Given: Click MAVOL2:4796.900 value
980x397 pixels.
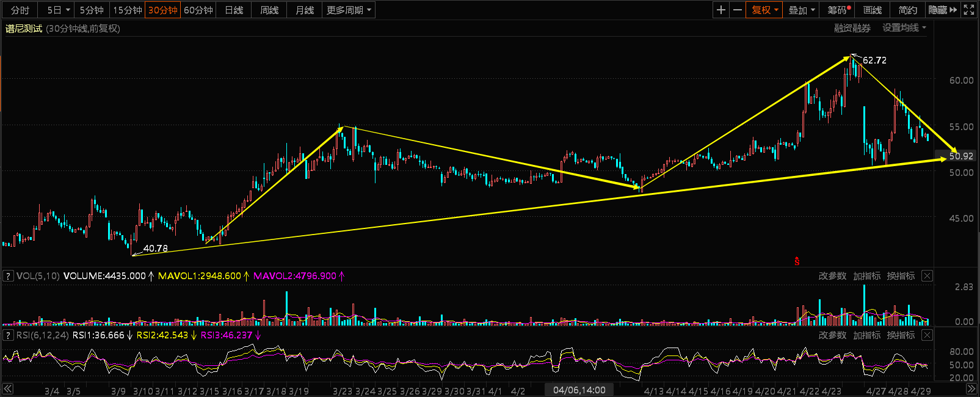Looking at the screenshot, I should coord(294,276).
